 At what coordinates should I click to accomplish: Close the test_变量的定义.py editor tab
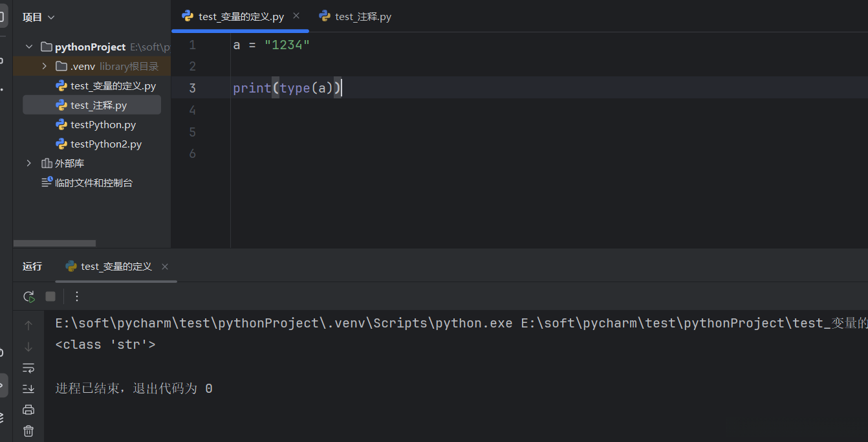pos(296,16)
